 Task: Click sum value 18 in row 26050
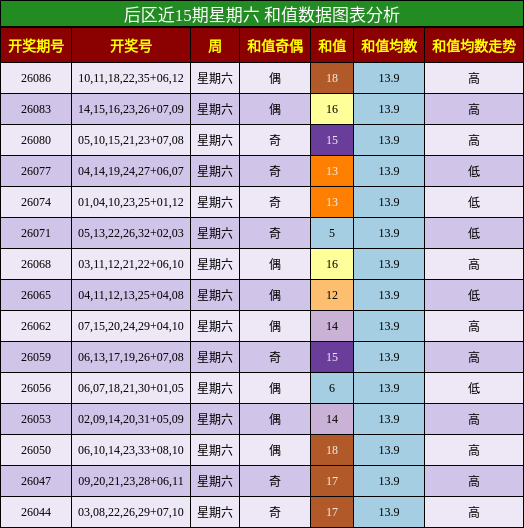click(332, 450)
